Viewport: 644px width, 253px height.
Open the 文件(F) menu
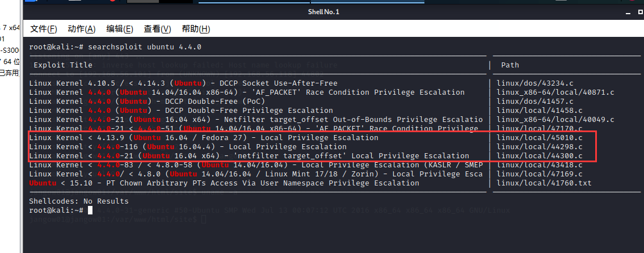pyautogui.click(x=43, y=29)
